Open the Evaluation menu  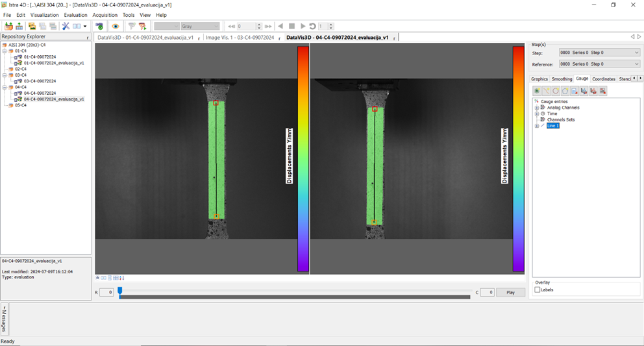click(x=75, y=15)
